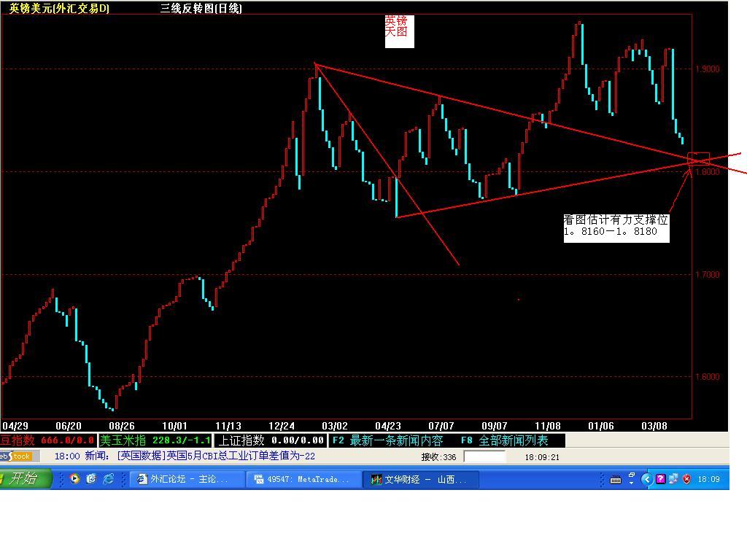The width and height of the screenshot is (747, 560).
Task: Click the 11/08 date label
Action: coord(548,426)
